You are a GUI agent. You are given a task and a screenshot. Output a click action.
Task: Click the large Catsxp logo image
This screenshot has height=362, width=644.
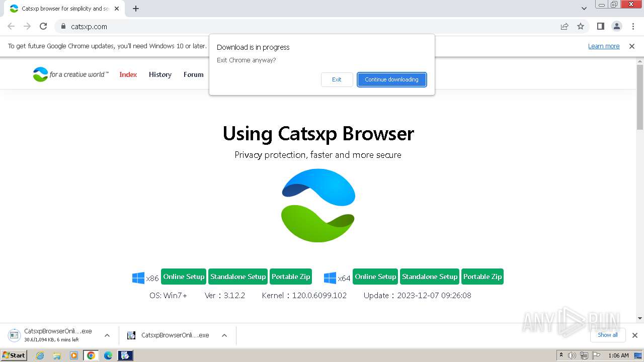[x=318, y=205]
